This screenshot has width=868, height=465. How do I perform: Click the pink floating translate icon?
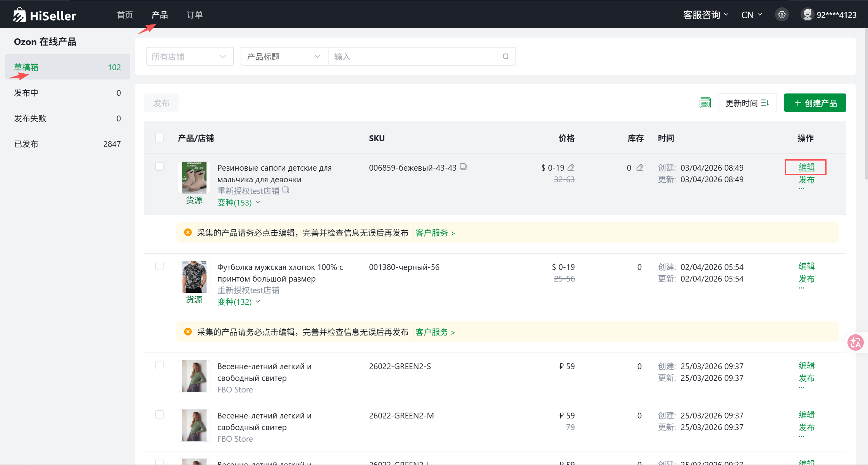point(855,342)
